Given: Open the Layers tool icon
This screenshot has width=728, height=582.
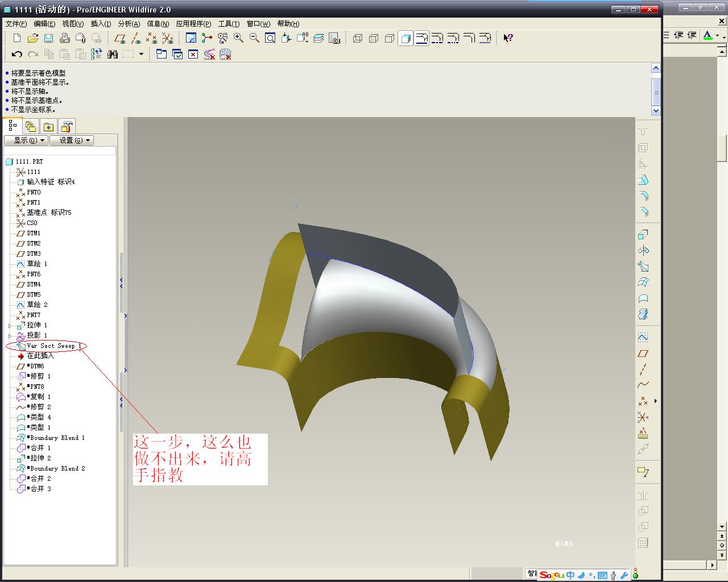Looking at the screenshot, I should [x=318, y=38].
